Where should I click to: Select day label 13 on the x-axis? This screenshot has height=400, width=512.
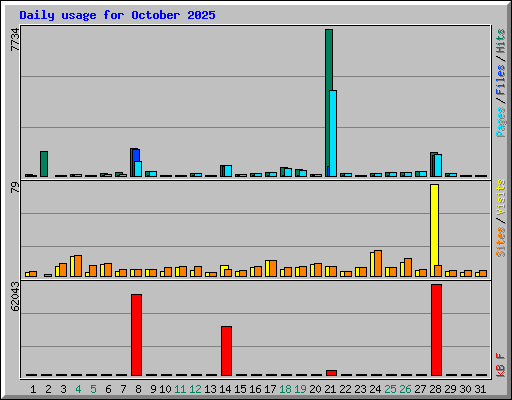pyautogui.click(x=210, y=389)
